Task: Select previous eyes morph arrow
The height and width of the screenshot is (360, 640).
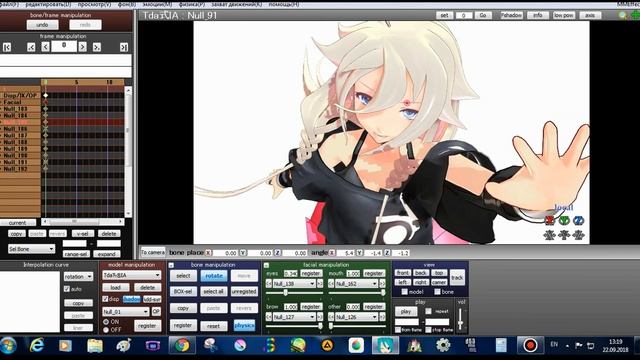Action: tap(269, 283)
